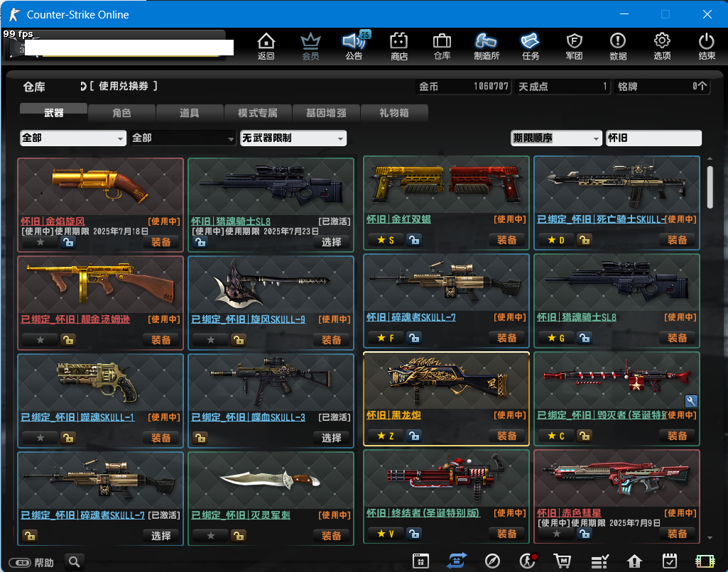Image resolution: width=728 pixels, height=572 pixels.
Task: Toggle favorite star S on 怀旧|金红双蝎
Action: pyautogui.click(x=386, y=240)
